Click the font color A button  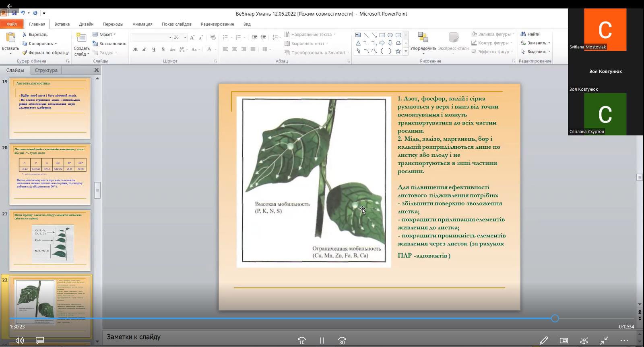click(x=209, y=49)
